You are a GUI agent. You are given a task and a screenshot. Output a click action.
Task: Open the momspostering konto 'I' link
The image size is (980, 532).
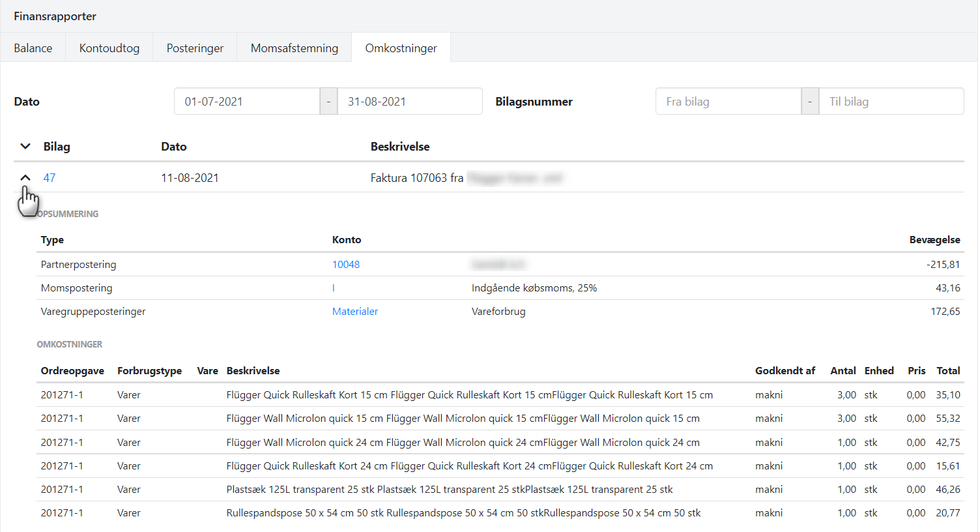(x=334, y=288)
